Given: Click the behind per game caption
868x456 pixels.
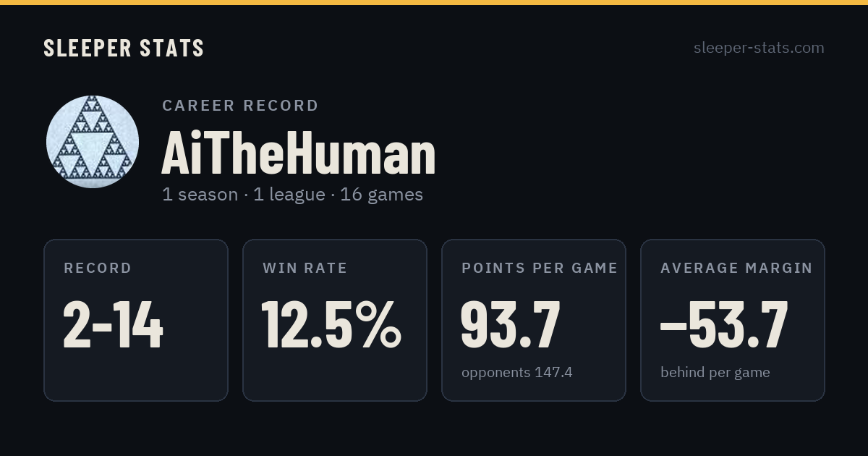Looking at the screenshot, I should (715, 373).
